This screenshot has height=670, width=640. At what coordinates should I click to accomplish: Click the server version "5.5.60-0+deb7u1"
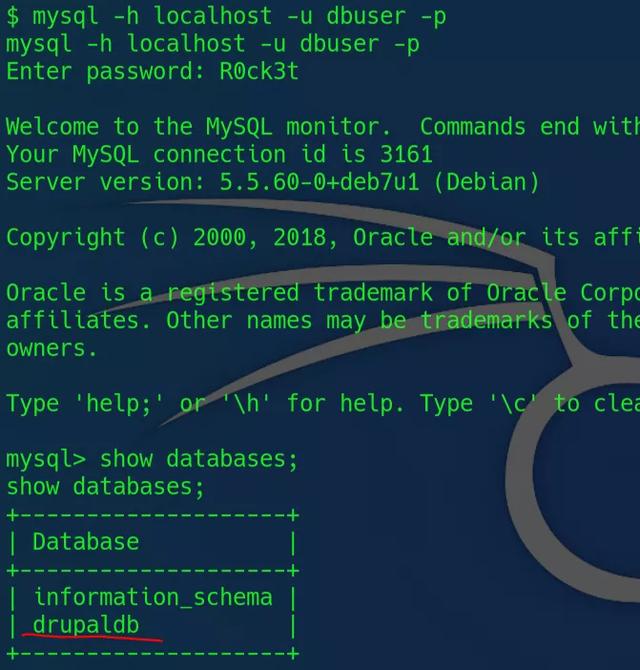click(x=319, y=182)
